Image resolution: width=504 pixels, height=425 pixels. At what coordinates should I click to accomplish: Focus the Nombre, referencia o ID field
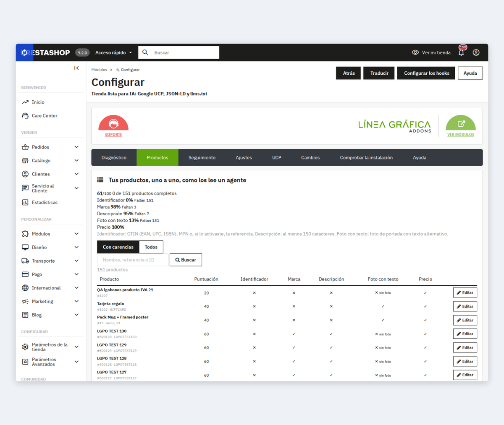(133, 260)
